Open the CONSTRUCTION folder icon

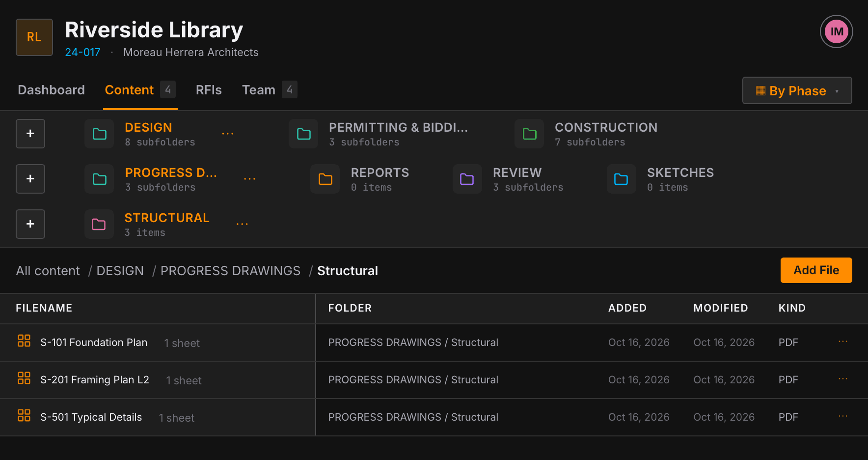coord(529,134)
